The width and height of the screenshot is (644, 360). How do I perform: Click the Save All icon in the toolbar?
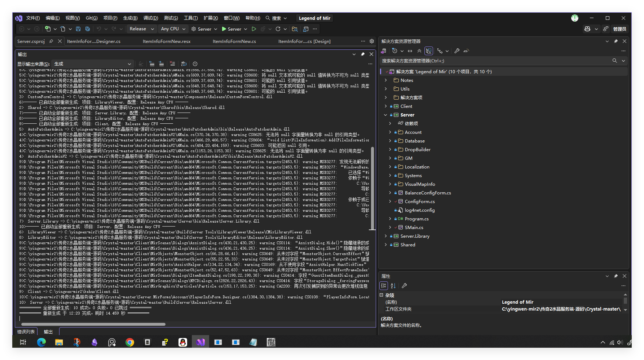pyautogui.click(x=88, y=29)
